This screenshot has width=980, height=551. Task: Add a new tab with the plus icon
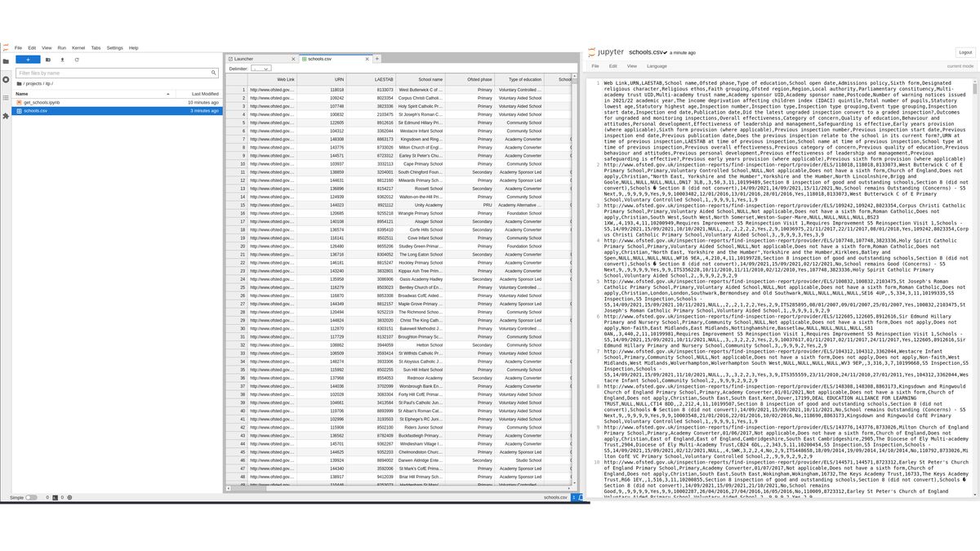[x=376, y=59]
